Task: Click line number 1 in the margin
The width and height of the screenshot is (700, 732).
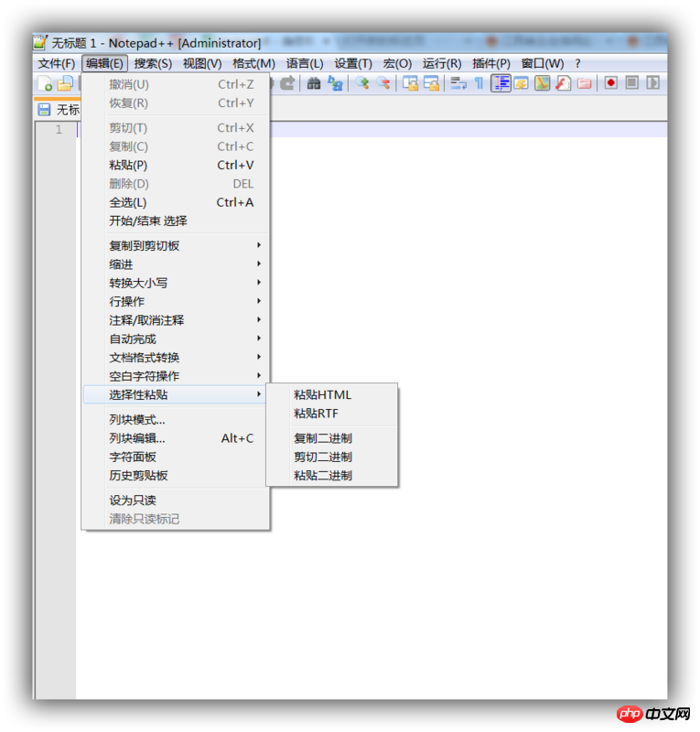Action: 59,129
